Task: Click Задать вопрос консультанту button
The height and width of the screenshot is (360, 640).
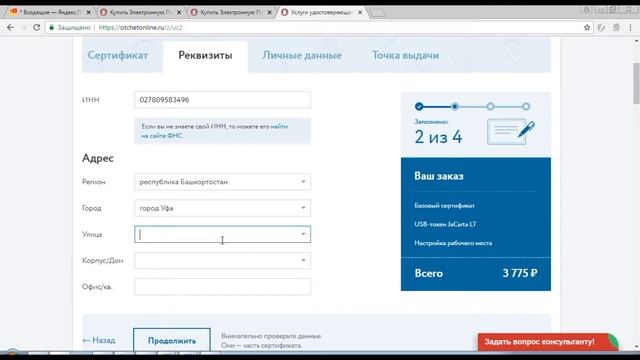Action: click(x=548, y=342)
